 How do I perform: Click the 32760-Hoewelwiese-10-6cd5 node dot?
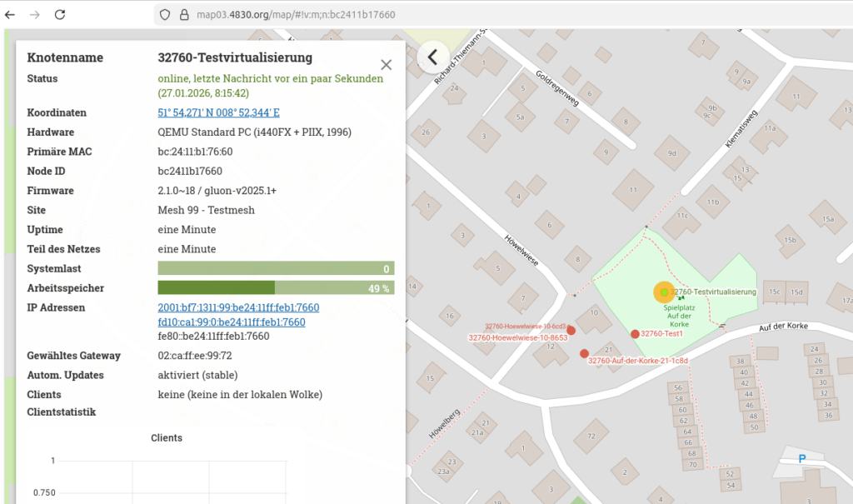click(571, 330)
